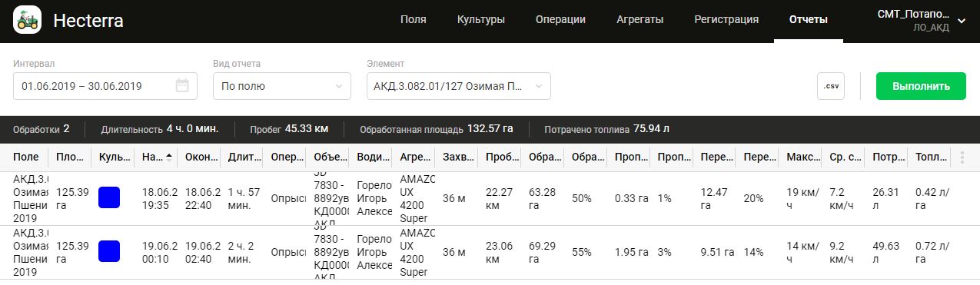Open the Агрегаты tab
980x285 pixels.
tap(640, 20)
